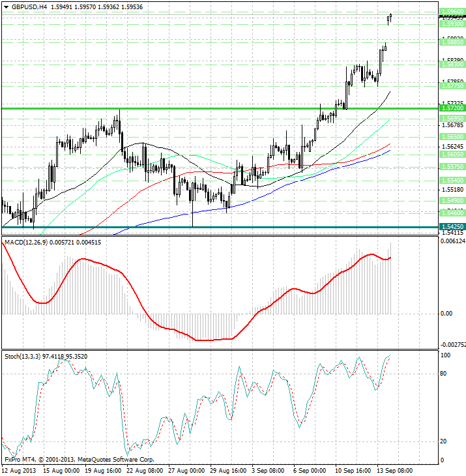Select the 1.57750 price level label

(452, 86)
